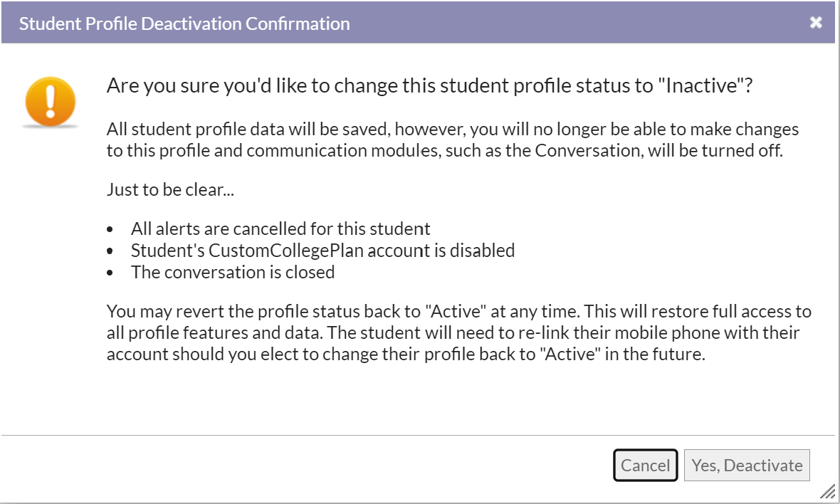Viewport: 840px width, 504px height.
Task: Close the deactivation confirmation dialog with X
Action: [x=815, y=23]
